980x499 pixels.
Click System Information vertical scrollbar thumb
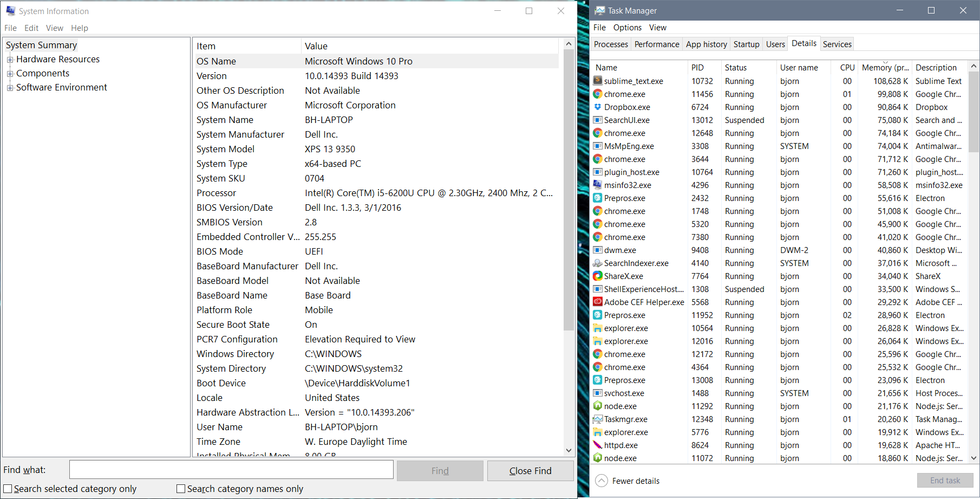coord(569,190)
